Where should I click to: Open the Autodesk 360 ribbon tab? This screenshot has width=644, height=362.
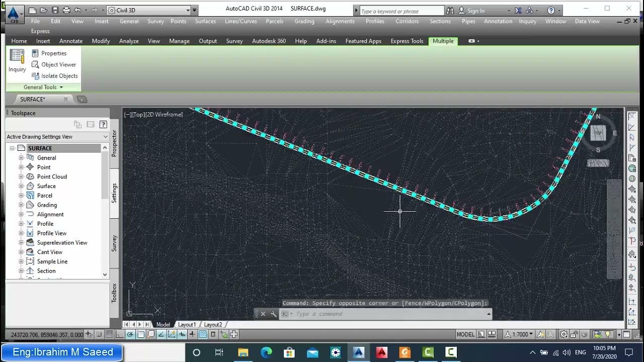(269, 41)
